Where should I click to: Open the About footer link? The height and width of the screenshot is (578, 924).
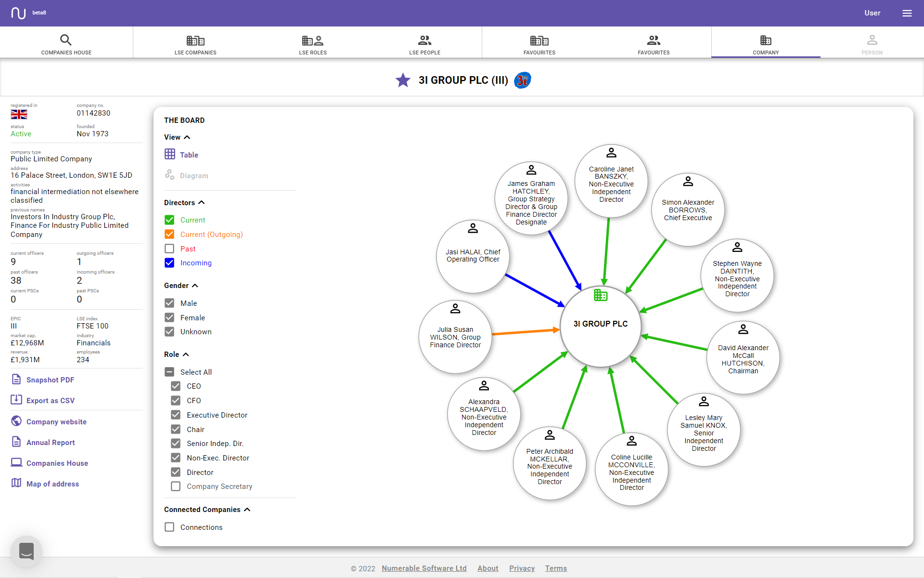coord(488,568)
